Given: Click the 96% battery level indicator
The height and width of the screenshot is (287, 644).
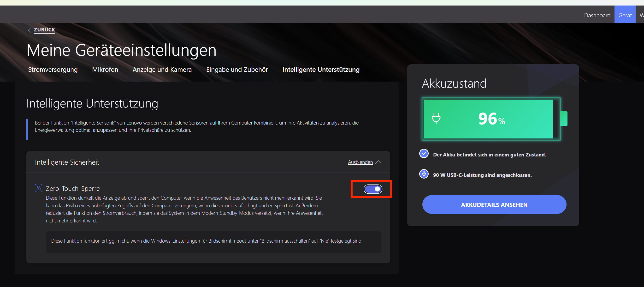Looking at the screenshot, I should [x=491, y=119].
